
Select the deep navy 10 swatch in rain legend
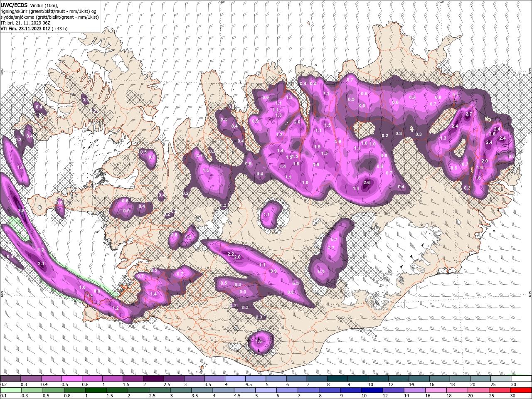click(372, 390)
